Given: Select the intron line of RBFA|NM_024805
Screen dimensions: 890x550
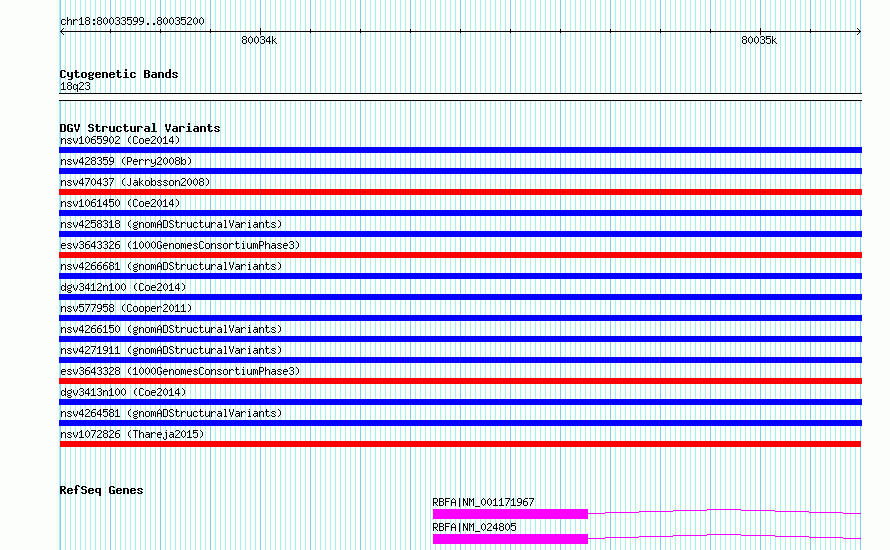Looking at the screenshot, I should tap(725, 536).
